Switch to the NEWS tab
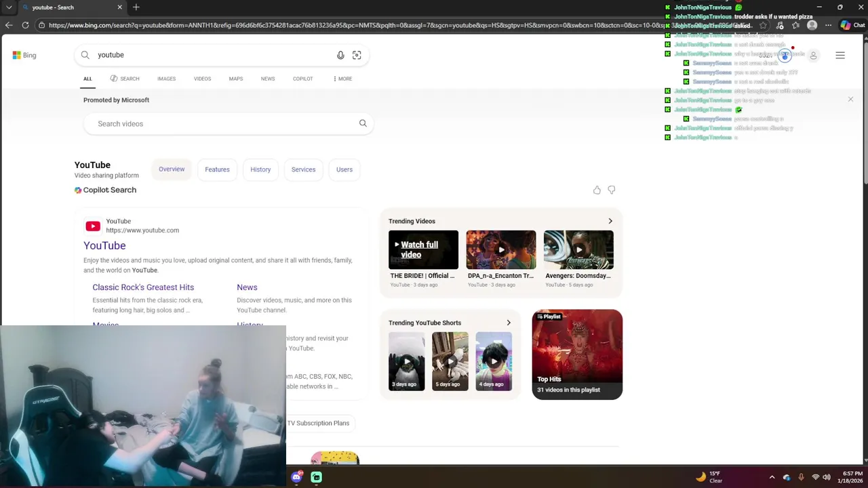This screenshot has height=488, width=868. click(x=268, y=79)
